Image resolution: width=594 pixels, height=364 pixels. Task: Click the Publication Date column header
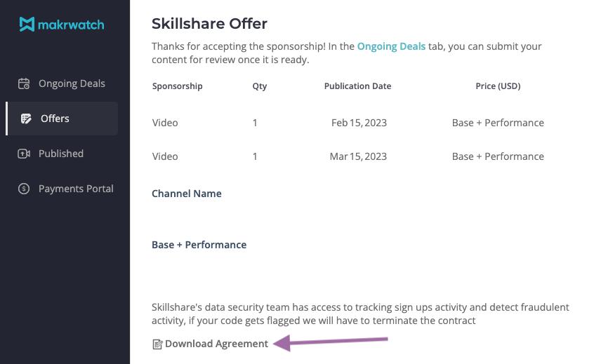357,86
